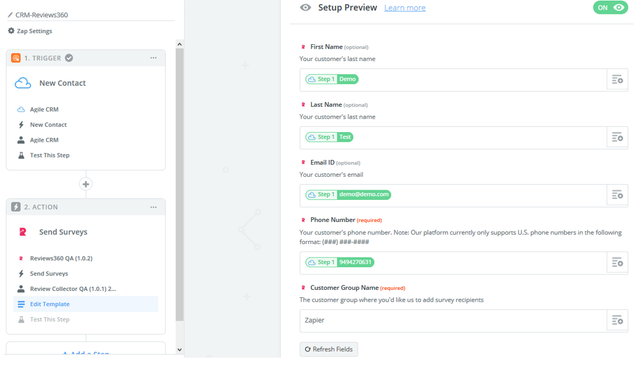Image resolution: width=640 pixels, height=368 pixels.
Task: Select Test This Step under trigger
Action: click(x=49, y=155)
